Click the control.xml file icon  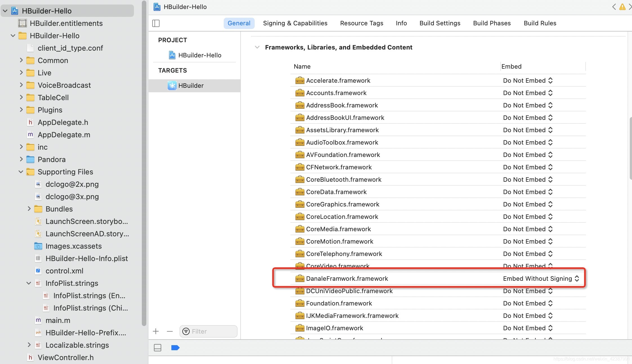(x=38, y=271)
